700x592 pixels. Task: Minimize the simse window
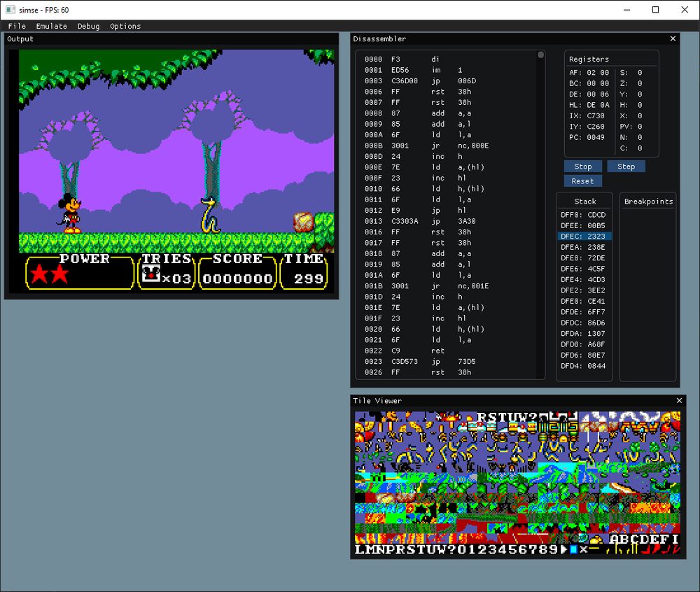coord(626,10)
